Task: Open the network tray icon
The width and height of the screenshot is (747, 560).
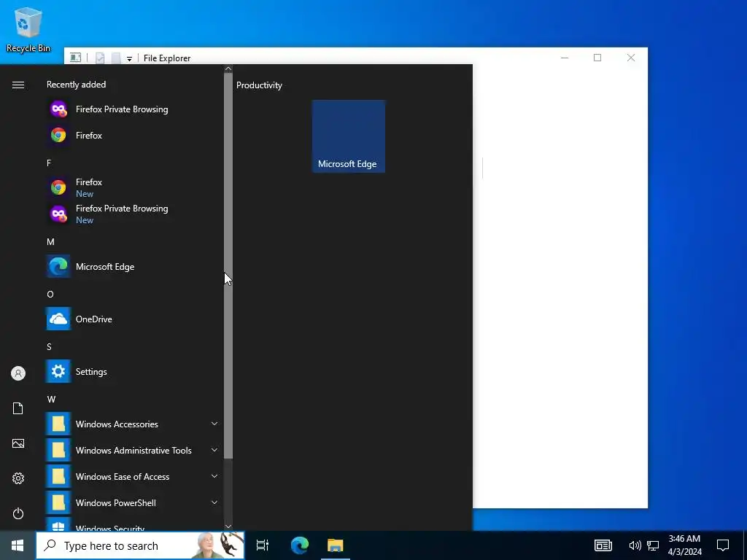Action: click(653, 545)
